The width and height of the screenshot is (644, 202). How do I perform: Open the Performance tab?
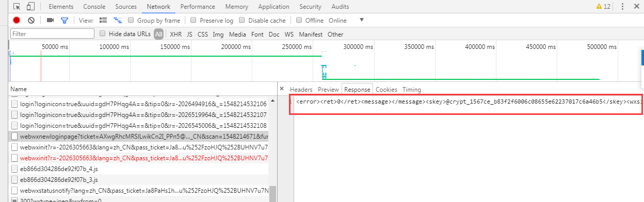[x=198, y=7]
